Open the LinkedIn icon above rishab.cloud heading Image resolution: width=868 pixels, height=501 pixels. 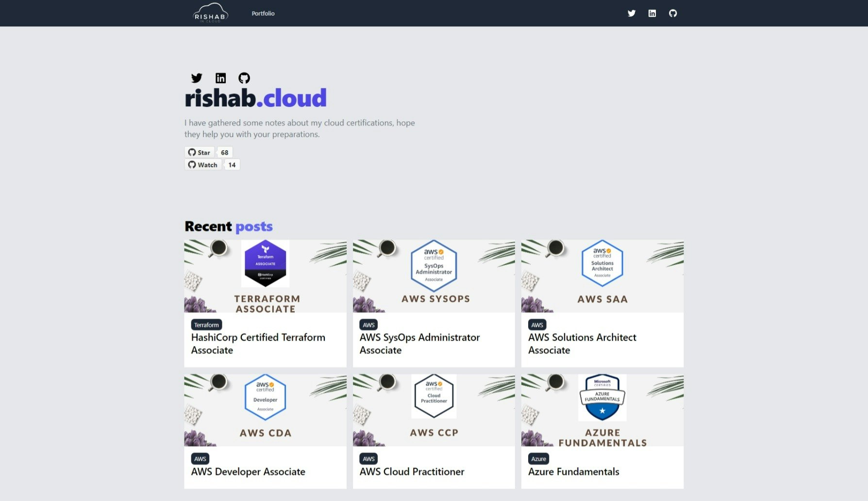pyautogui.click(x=221, y=78)
